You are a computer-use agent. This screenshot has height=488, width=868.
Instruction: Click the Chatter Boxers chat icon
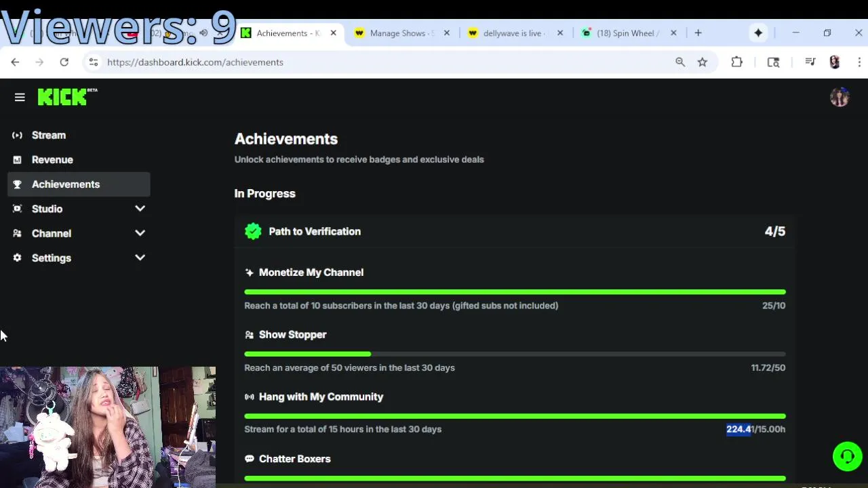point(249,459)
